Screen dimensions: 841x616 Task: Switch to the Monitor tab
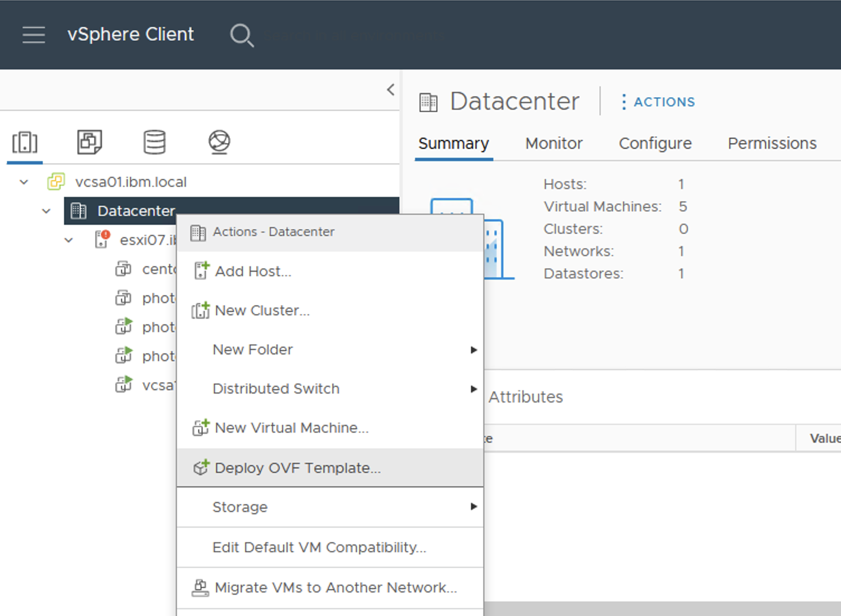[553, 143]
